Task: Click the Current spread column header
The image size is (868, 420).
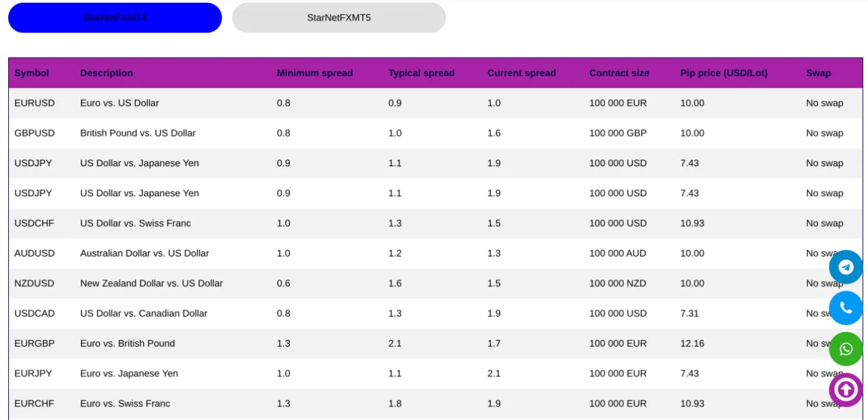Action: point(521,73)
